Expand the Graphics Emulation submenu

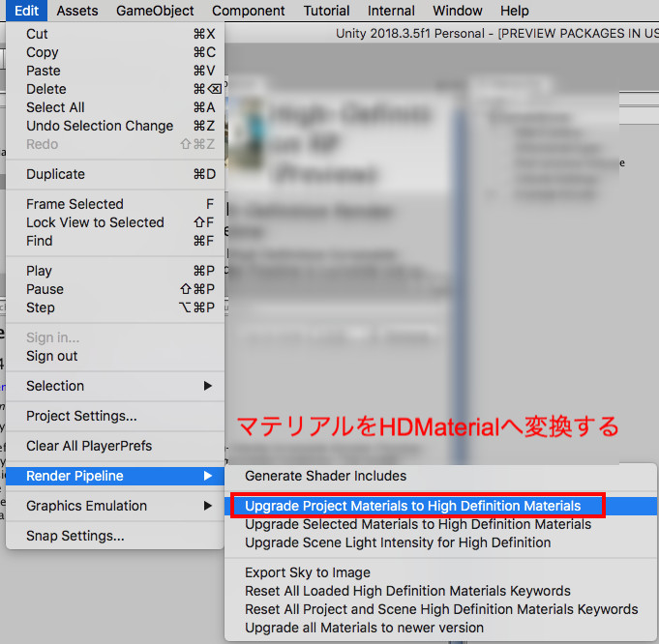[x=115, y=506]
